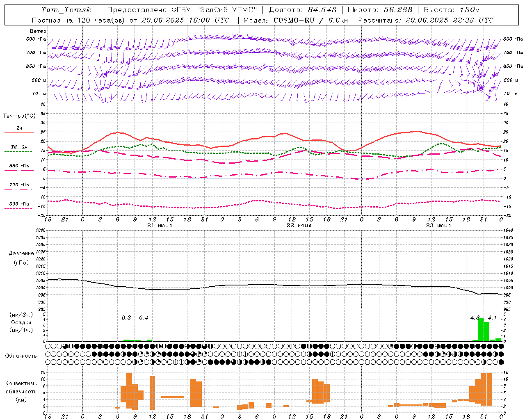Viewport: 525px width, 420px height.
Task: Click the Широта: 56.288 value
Action: [380, 10]
